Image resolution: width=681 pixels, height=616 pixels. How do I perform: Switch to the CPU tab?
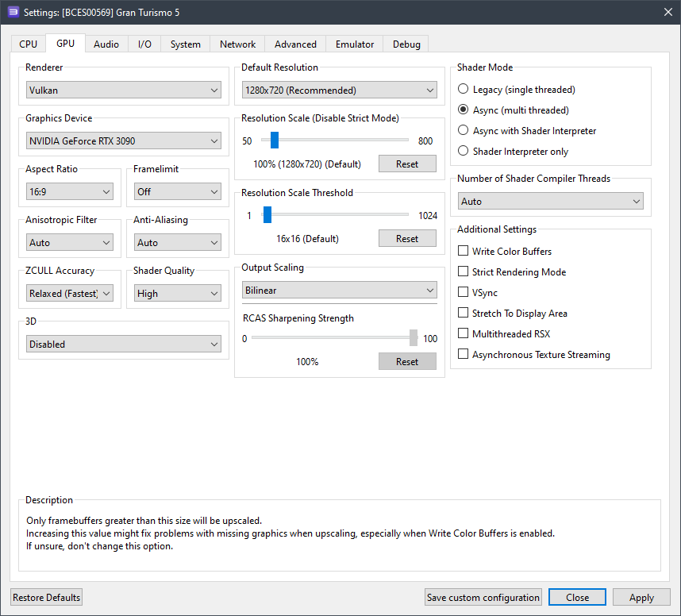28,44
